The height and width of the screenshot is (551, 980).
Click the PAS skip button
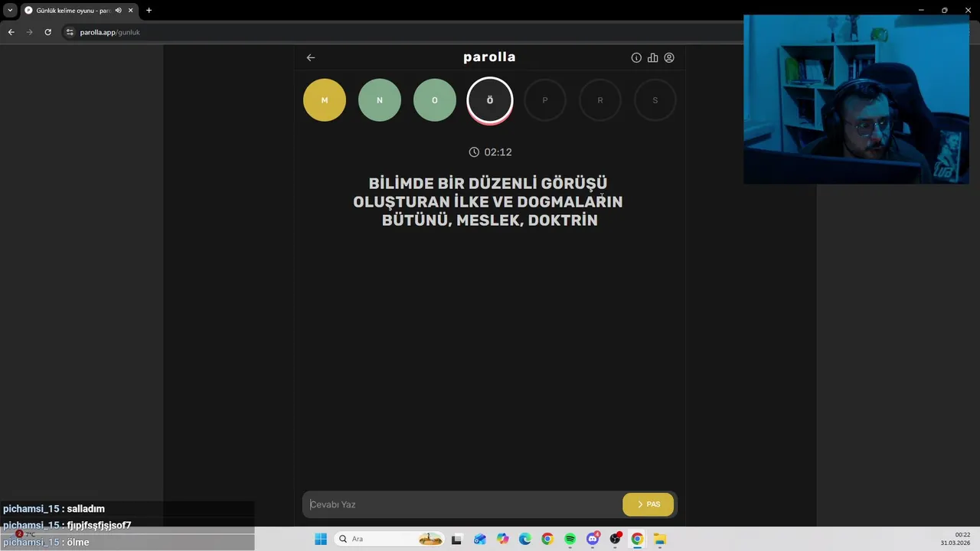coord(648,504)
